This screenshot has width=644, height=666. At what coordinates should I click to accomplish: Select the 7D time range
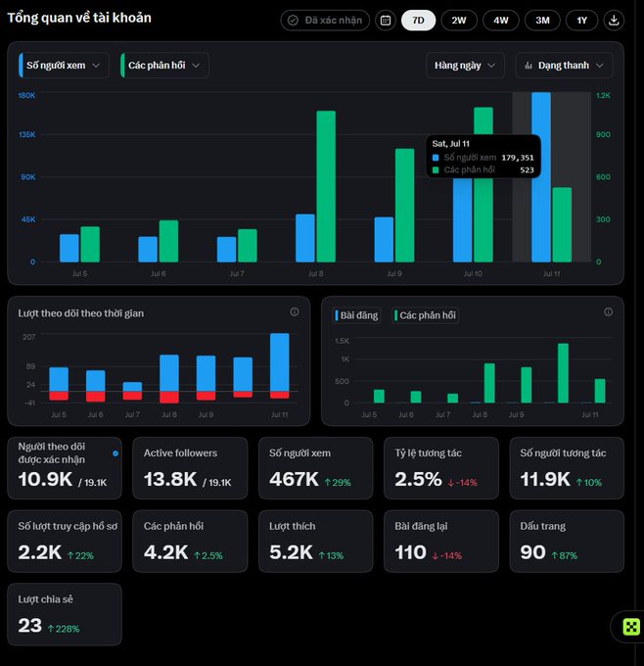coord(418,21)
